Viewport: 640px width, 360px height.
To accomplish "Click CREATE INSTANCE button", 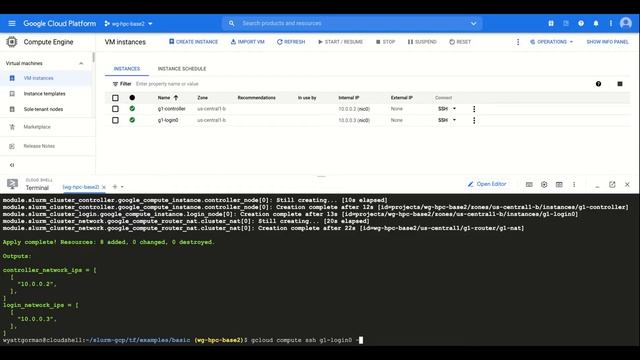I will tap(193, 42).
